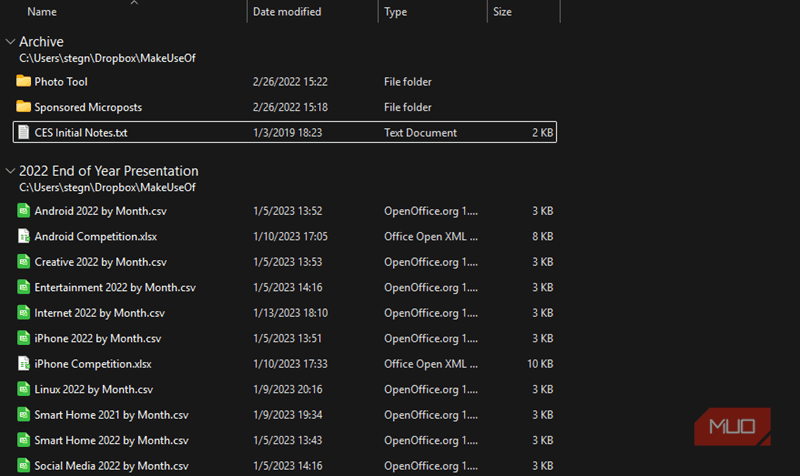Select Creative 2022 by Month.csv file name
This screenshot has height=476, width=800.
point(101,262)
